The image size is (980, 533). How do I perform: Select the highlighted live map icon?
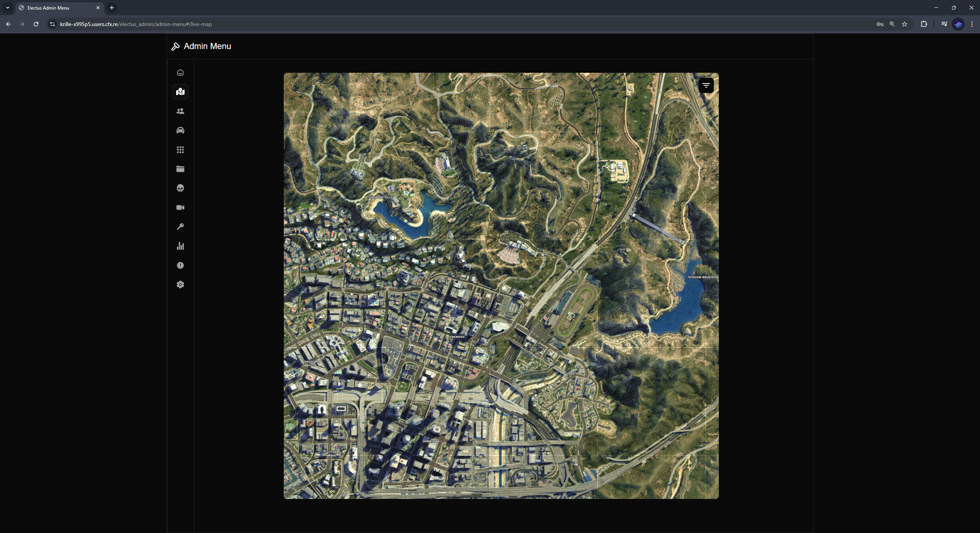point(180,92)
